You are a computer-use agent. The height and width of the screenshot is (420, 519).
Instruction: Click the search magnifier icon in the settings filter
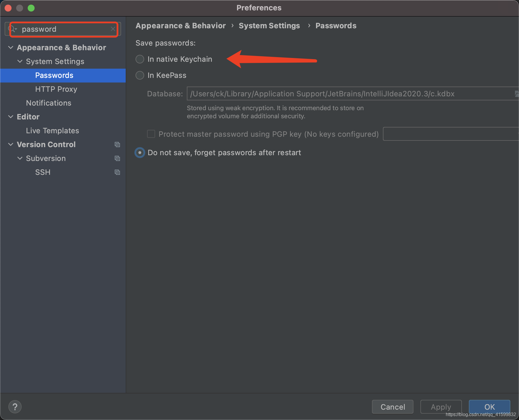pos(12,29)
